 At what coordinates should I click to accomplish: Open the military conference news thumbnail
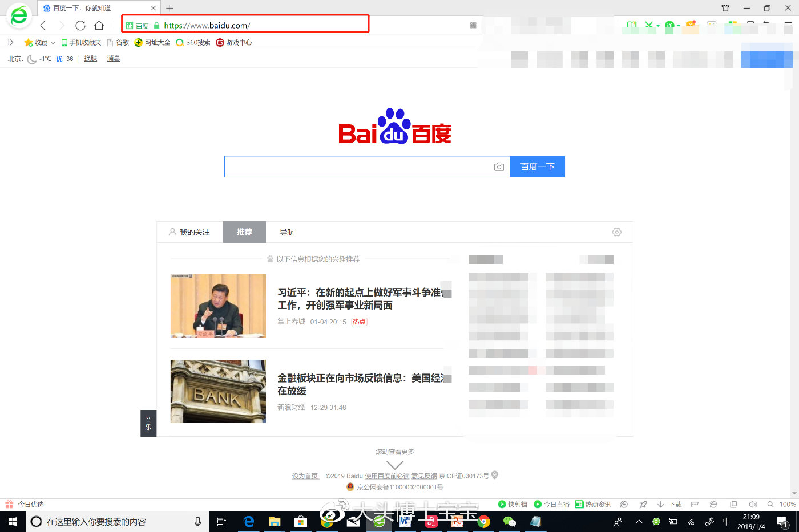tap(218, 306)
